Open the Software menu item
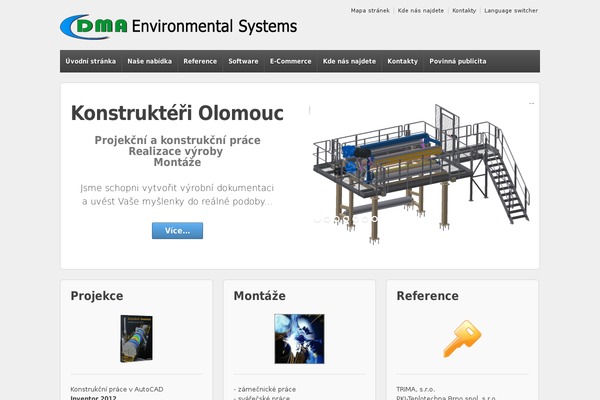This screenshot has height=400, width=600. (243, 61)
